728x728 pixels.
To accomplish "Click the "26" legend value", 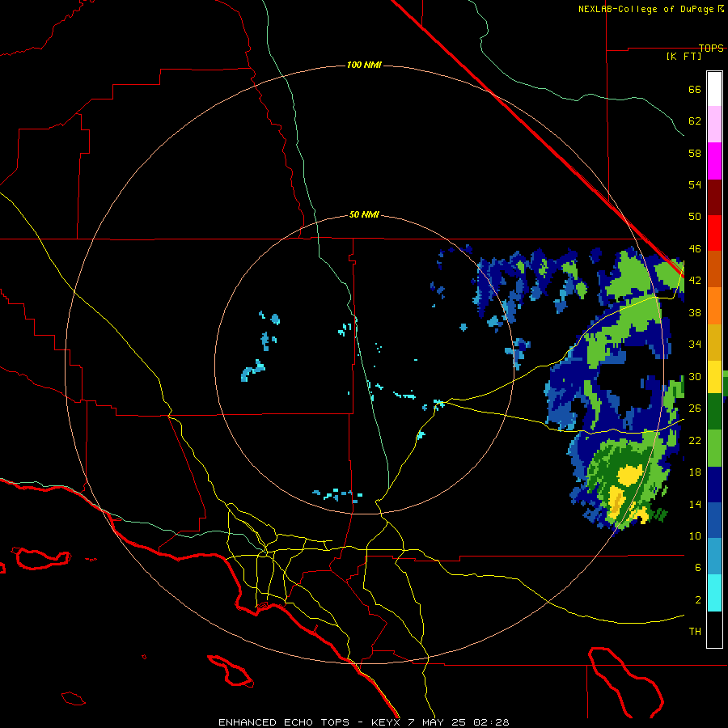I will 695,408.
